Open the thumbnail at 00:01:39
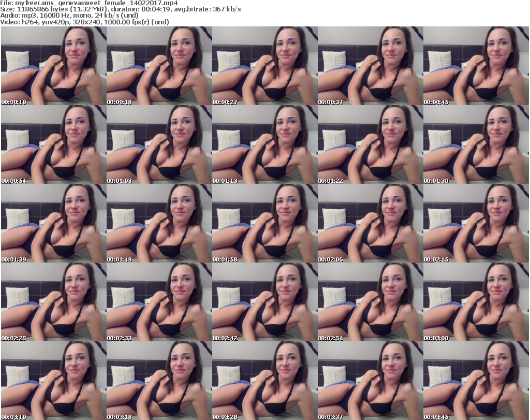This screenshot has height=420, width=530. click(54, 224)
